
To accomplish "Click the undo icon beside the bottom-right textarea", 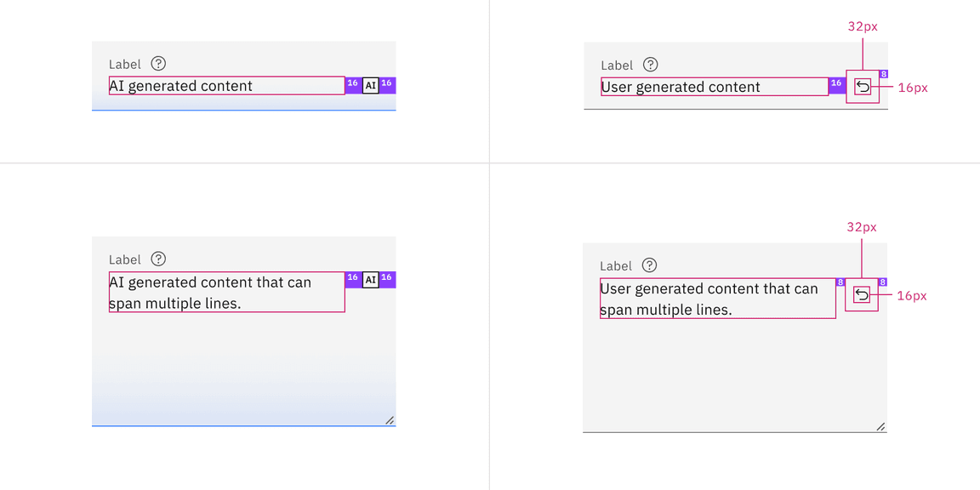I will 861,295.
